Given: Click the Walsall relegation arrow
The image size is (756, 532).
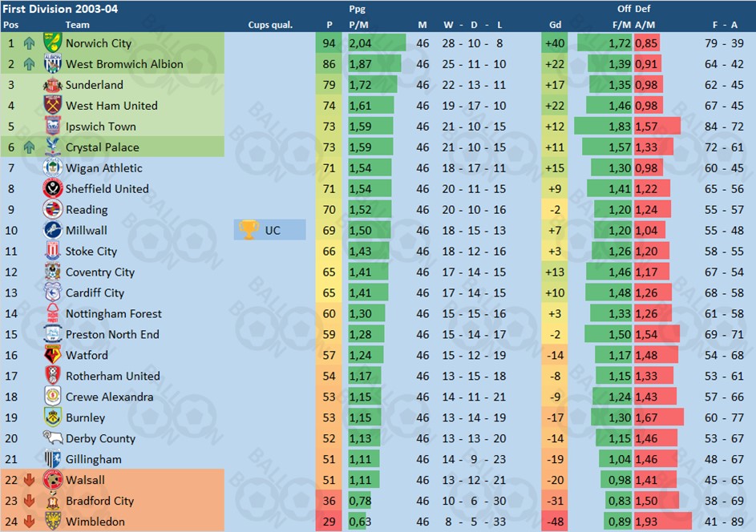Looking at the screenshot, I should [x=29, y=480].
